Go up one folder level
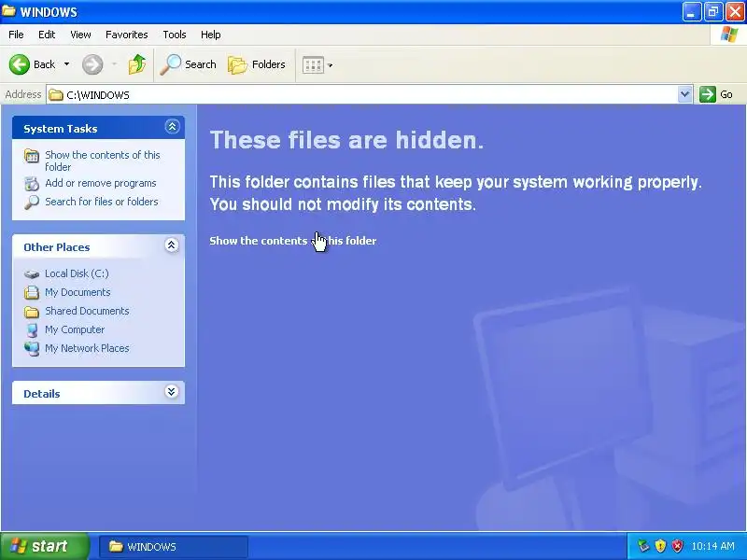This screenshot has width=747, height=560. pos(137,64)
